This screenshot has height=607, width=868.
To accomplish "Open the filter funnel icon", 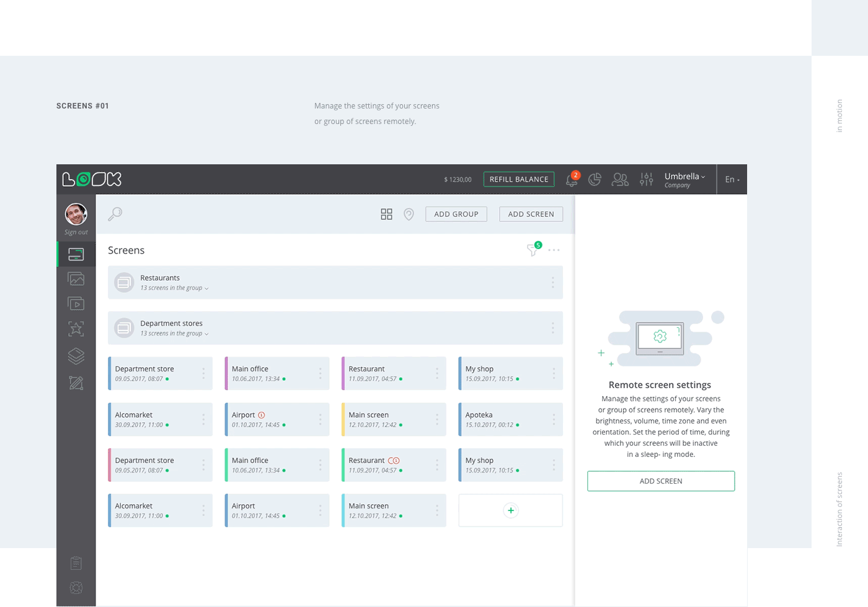I will [533, 250].
